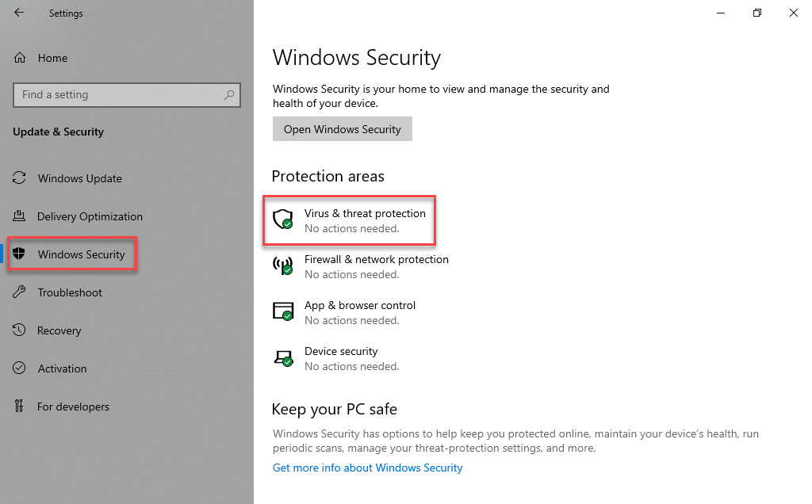Select Delivery Optimization in sidebar
This screenshot has width=812, height=504.
tap(90, 216)
